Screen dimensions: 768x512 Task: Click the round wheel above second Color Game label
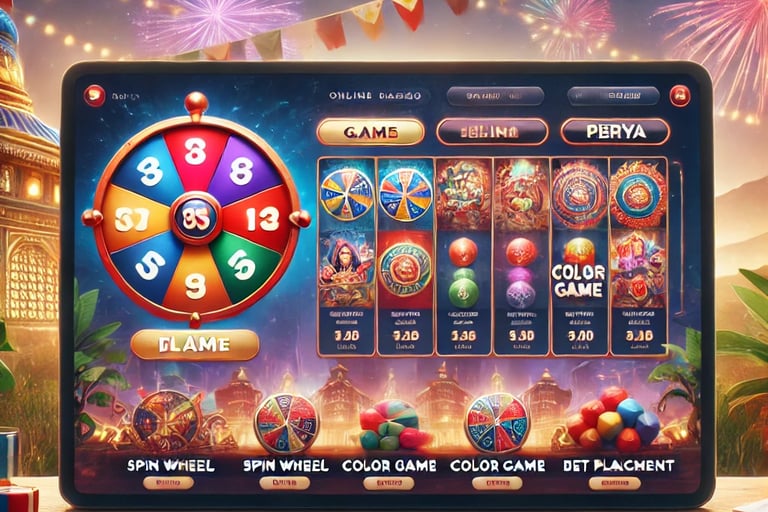497,423
